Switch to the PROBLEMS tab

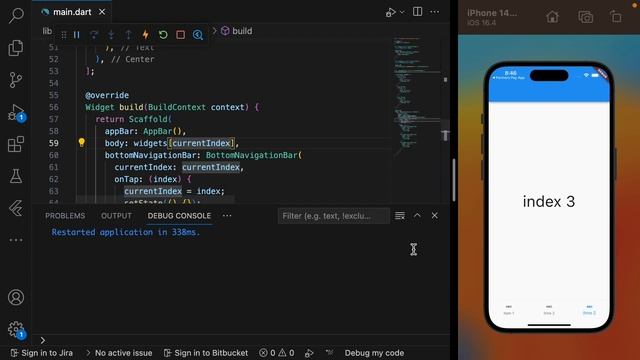[65, 216]
